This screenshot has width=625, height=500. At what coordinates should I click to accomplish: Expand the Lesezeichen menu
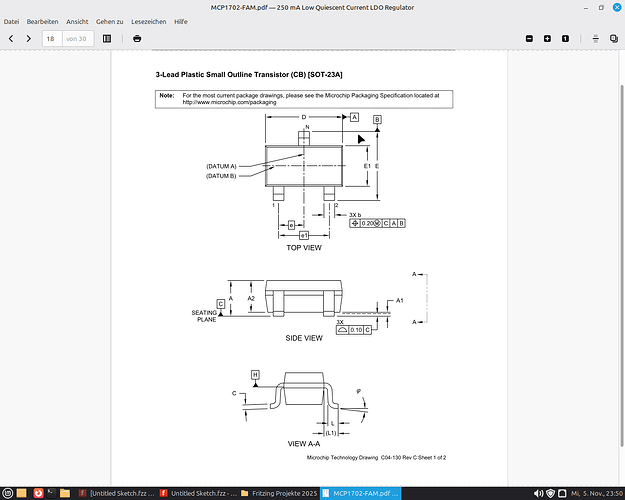pos(148,21)
